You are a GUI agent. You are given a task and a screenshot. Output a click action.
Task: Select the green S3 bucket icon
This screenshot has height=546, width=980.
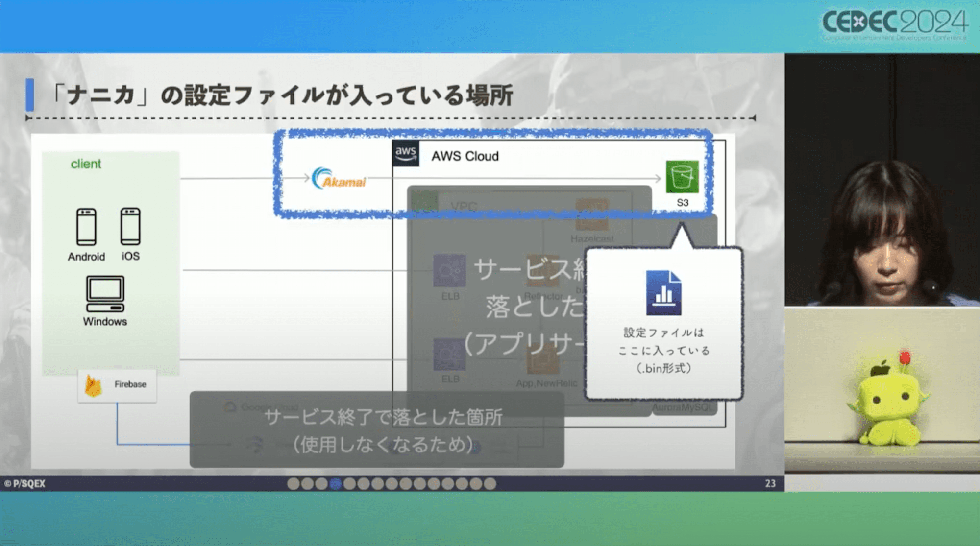tap(682, 177)
